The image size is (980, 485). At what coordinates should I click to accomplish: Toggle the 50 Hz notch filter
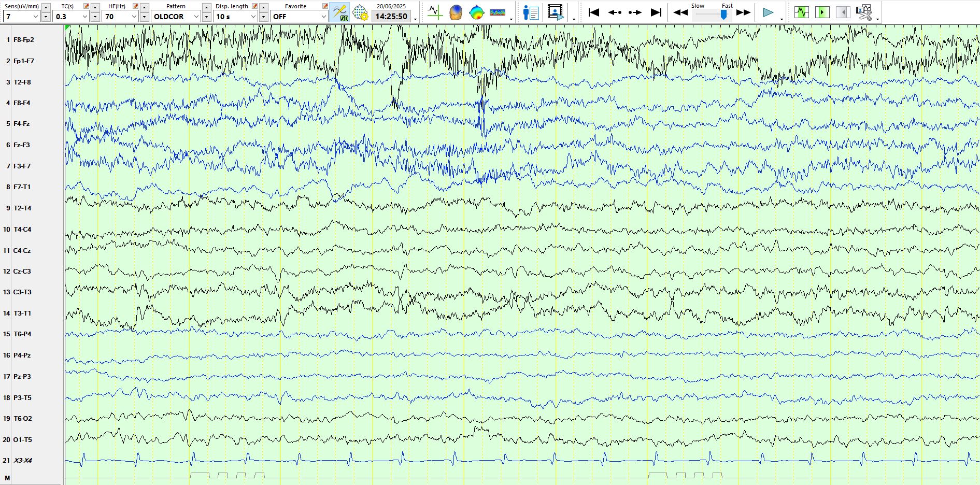point(340,12)
